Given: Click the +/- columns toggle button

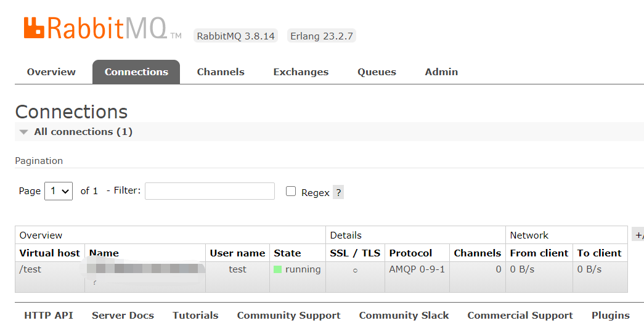Looking at the screenshot, I should click(638, 235).
